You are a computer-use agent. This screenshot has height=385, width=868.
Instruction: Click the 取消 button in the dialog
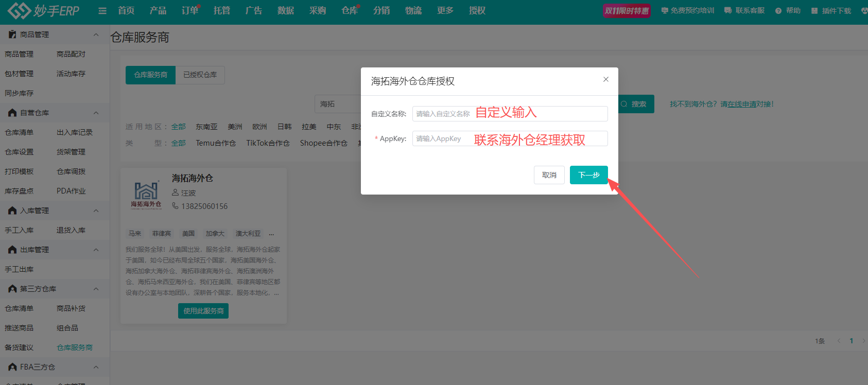click(x=549, y=175)
